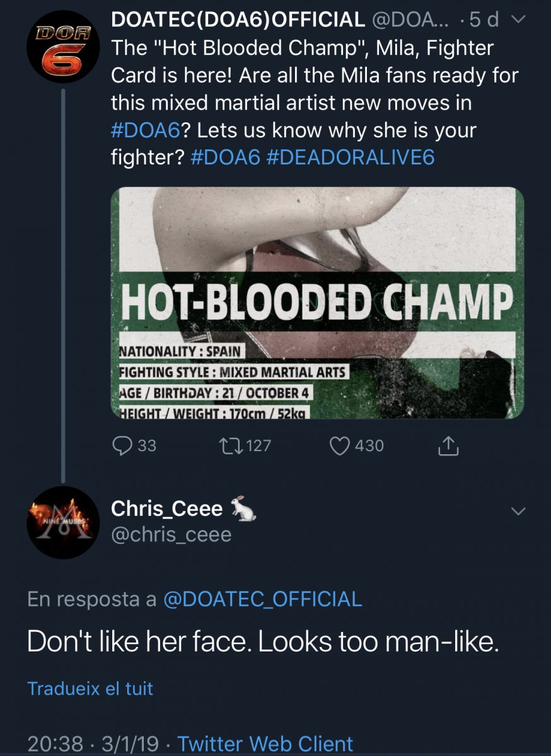Click the #DEADORALIVE6 hashtag
551x756 pixels.
[351, 157]
